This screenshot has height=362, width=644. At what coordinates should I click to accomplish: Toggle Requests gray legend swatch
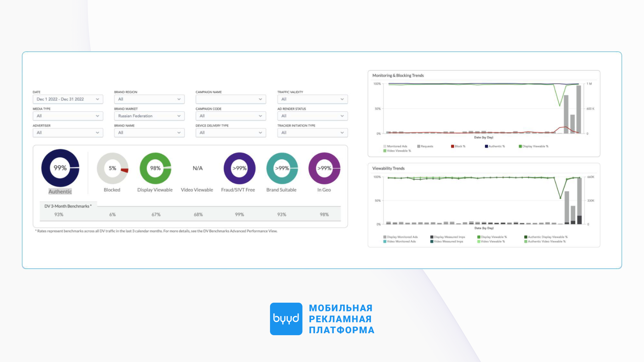tap(419, 146)
